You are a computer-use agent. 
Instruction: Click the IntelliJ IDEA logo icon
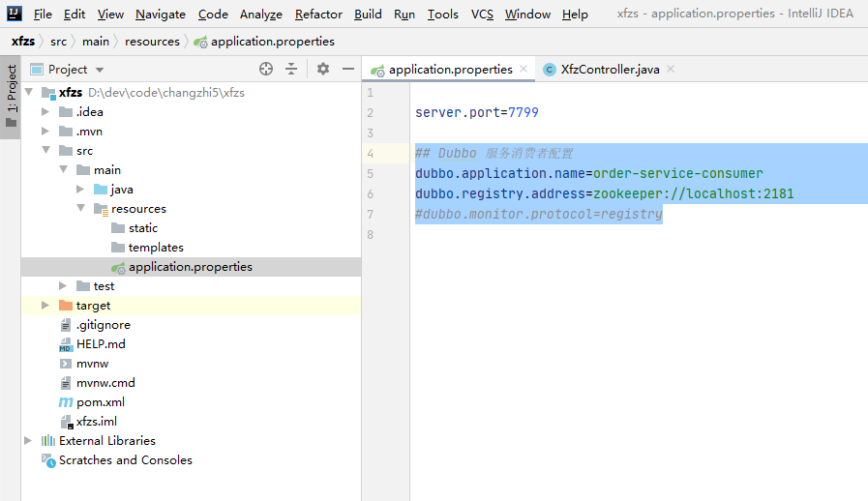(14, 14)
